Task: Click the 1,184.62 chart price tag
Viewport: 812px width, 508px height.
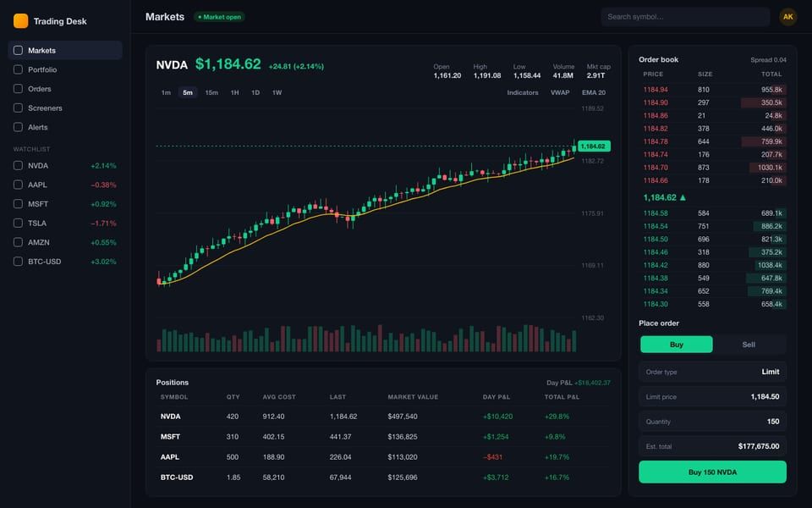Action: (594, 146)
